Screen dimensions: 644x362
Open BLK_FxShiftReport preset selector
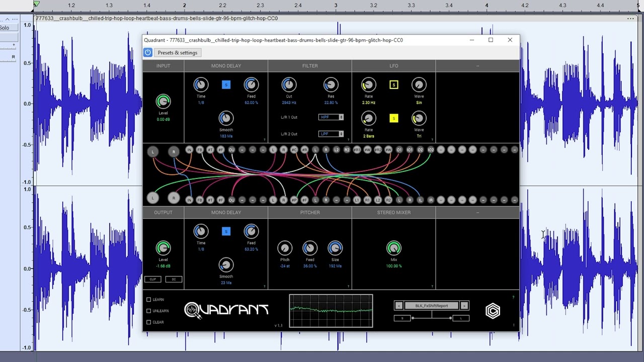[431, 306]
